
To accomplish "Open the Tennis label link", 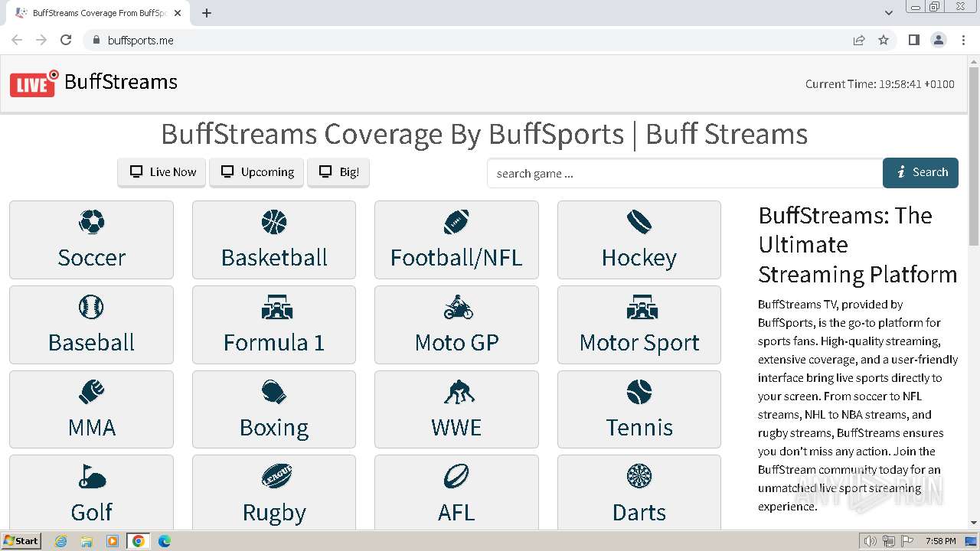I will tap(639, 427).
